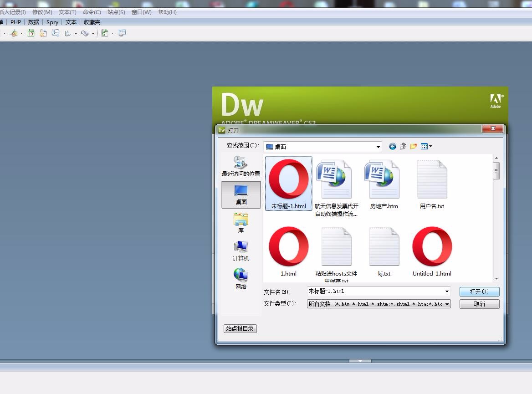
Task: Open the 窗口(W) menu
Action: [142, 12]
